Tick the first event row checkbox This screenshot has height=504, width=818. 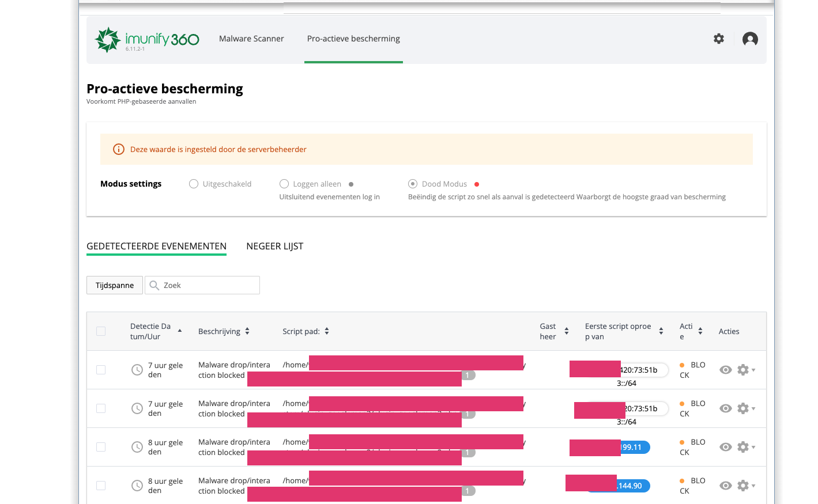[x=101, y=370]
